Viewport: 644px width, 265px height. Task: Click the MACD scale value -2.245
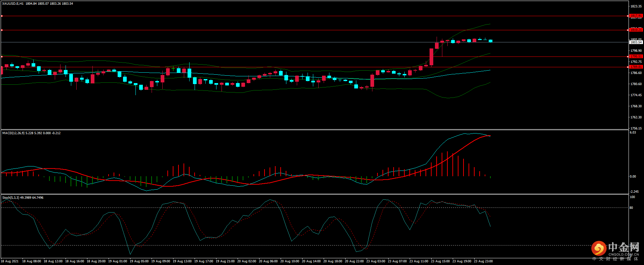click(x=634, y=192)
